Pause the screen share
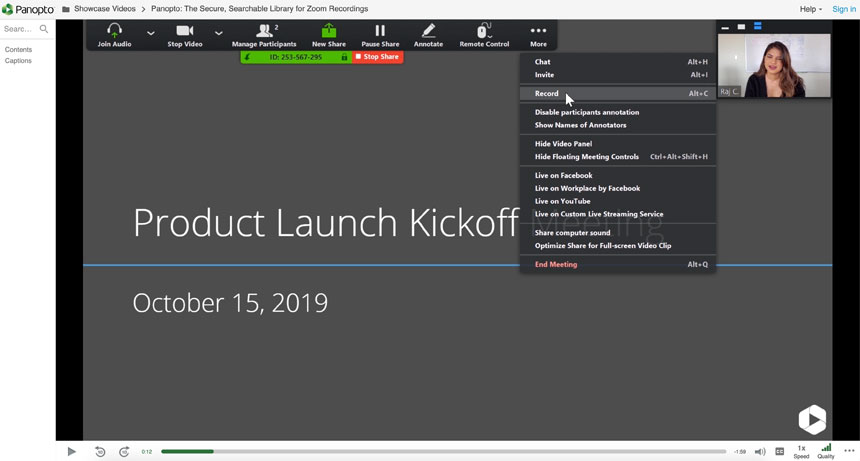 pos(380,35)
